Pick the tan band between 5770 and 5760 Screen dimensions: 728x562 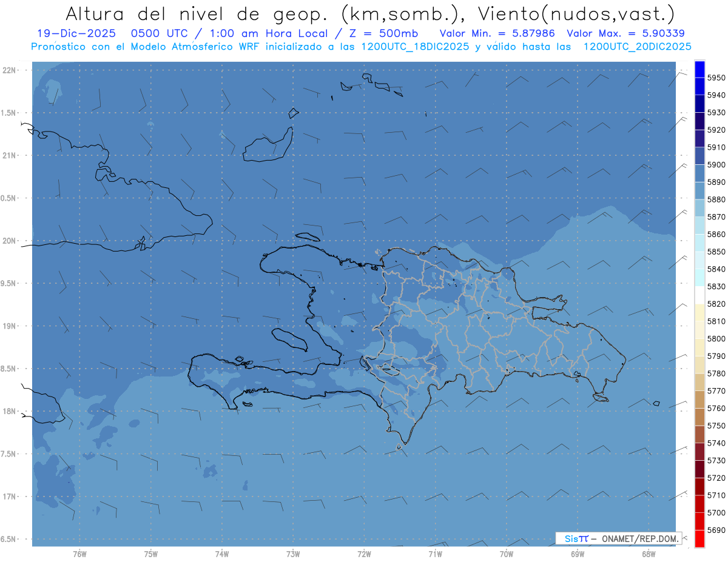(x=699, y=400)
